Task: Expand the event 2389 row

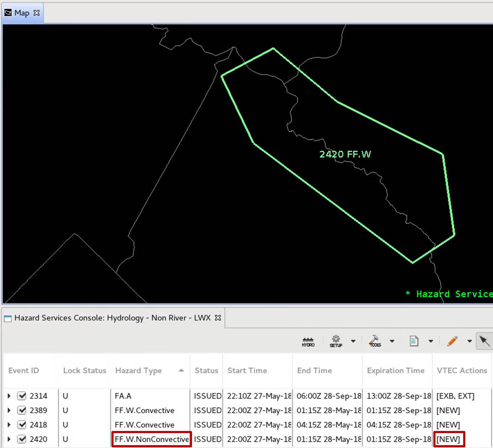Action: pos(9,410)
